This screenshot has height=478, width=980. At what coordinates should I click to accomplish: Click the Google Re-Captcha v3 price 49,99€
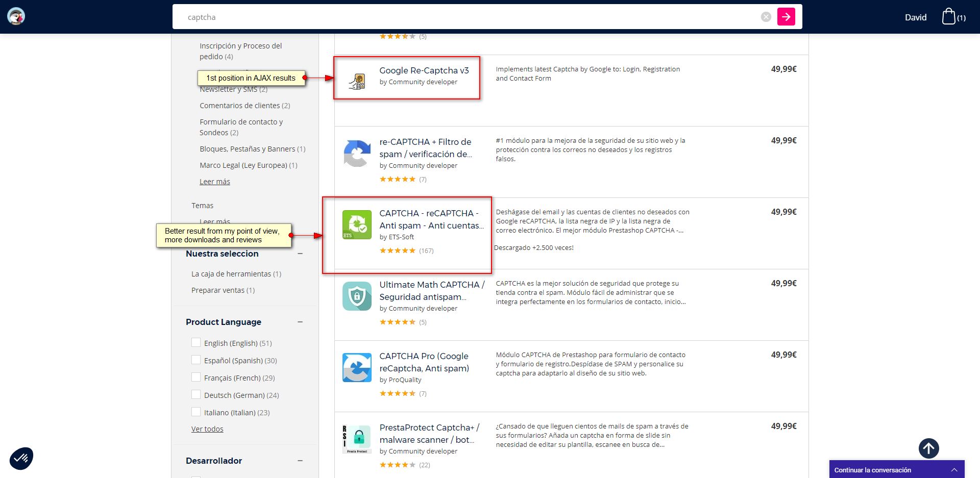click(x=783, y=69)
